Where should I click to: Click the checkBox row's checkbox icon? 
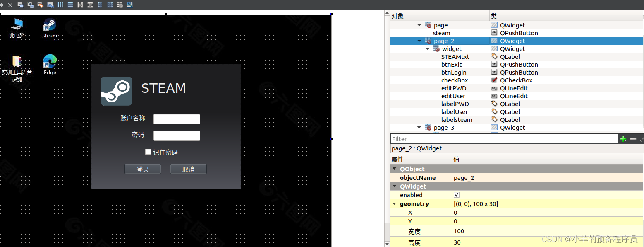pos(494,80)
